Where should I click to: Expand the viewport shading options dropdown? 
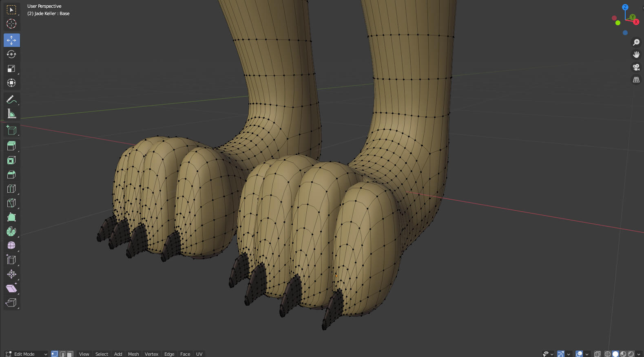click(639, 354)
